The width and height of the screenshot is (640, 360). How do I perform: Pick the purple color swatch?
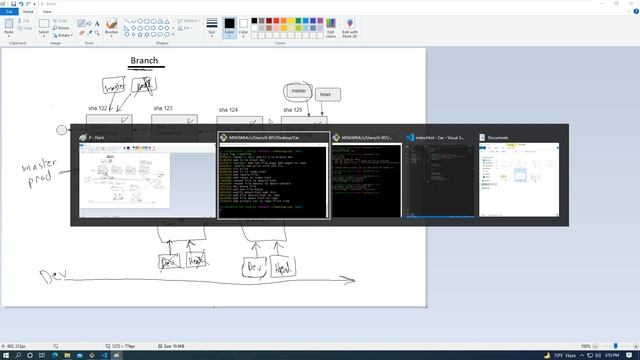pos(320,21)
